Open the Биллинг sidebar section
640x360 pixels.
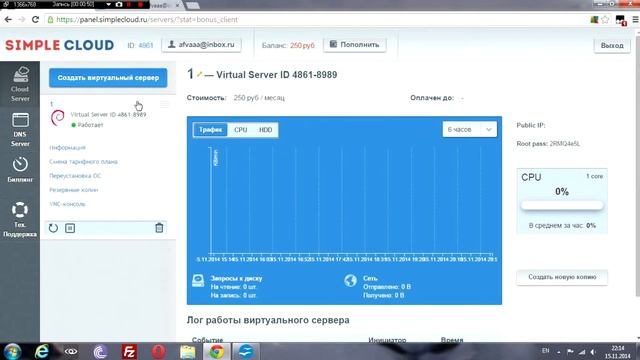[20, 169]
